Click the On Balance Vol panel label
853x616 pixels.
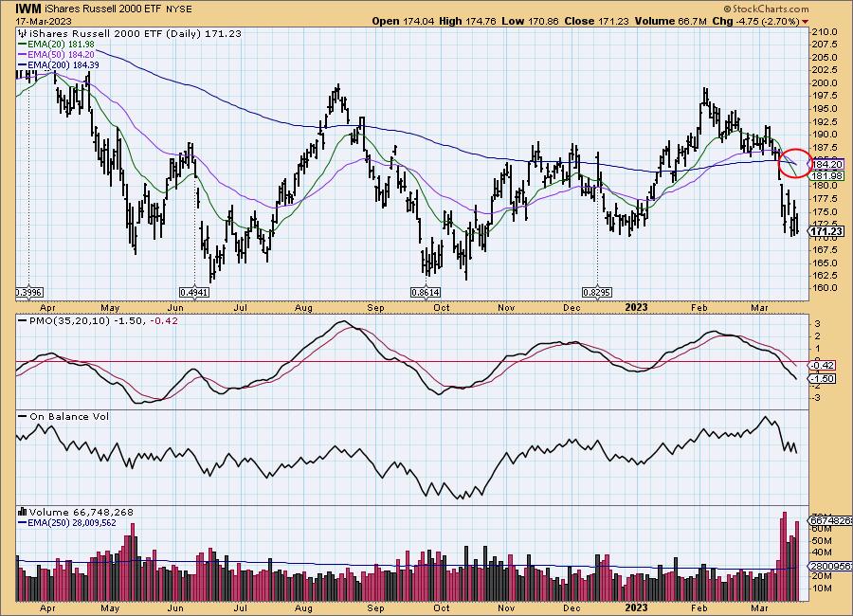click(x=69, y=416)
